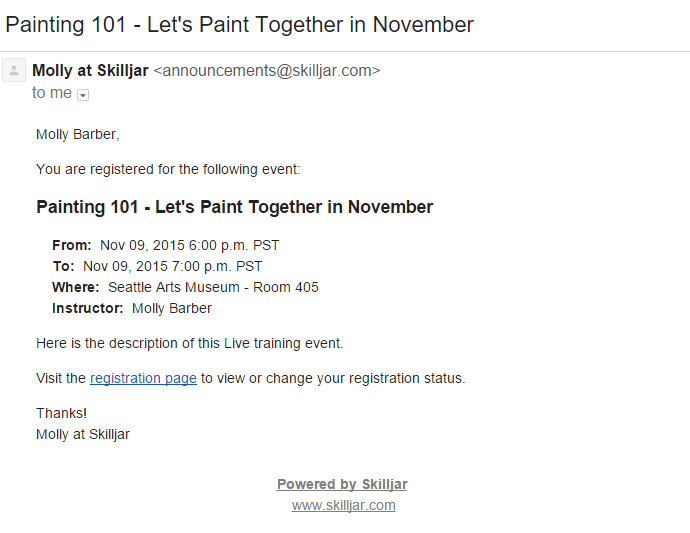Click the email subject line at top
Screen dimensions: 690x533
239,24
